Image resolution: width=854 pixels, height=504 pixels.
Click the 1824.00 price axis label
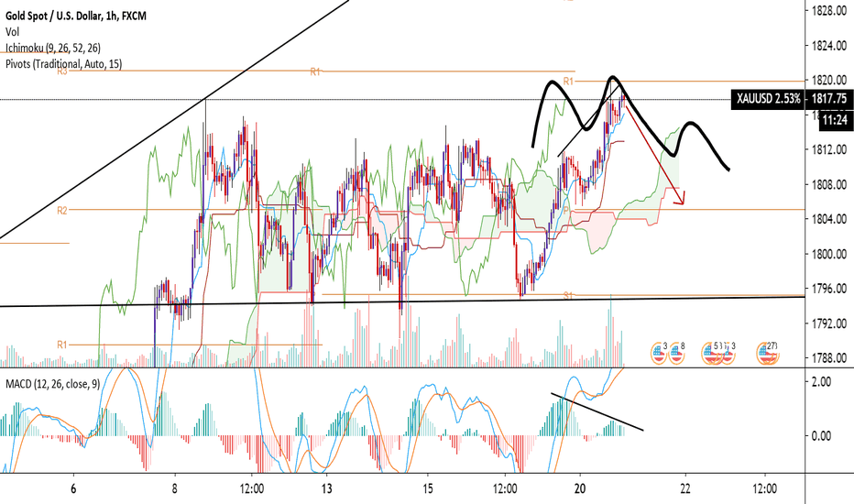click(x=828, y=46)
